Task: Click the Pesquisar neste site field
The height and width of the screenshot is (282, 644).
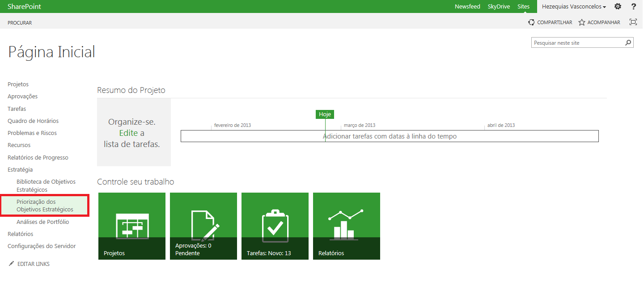Action: coord(578,43)
